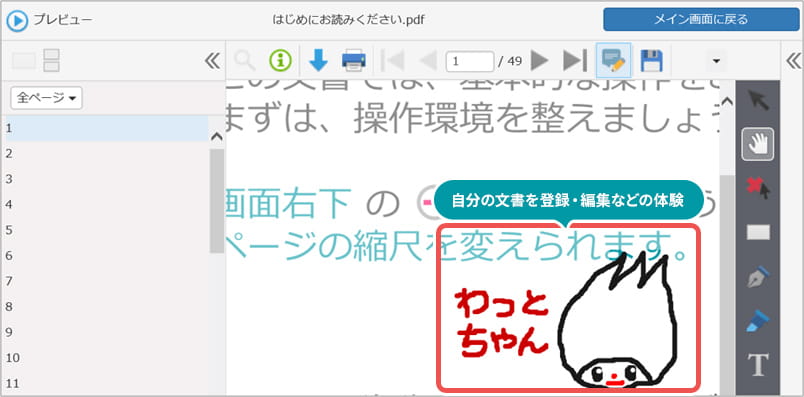Toggle the annotation comment edit mode

tap(614, 61)
